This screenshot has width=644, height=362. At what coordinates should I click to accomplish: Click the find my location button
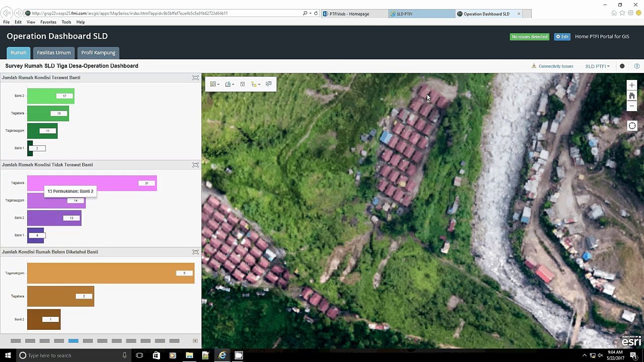[x=632, y=126]
